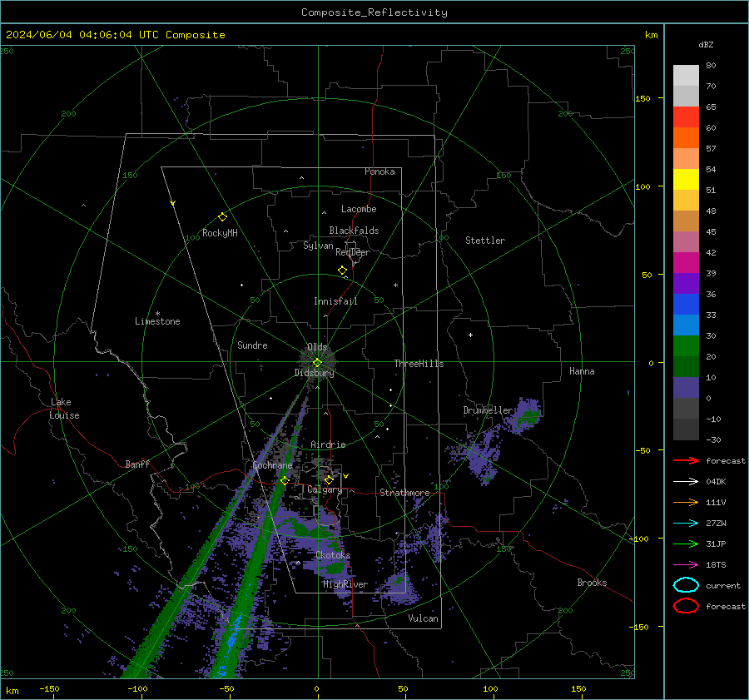Image resolution: width=749 pixels, height=700 pixels.
Task: Select the bright green 30 dBZ swatch
Action: point(686,346)
